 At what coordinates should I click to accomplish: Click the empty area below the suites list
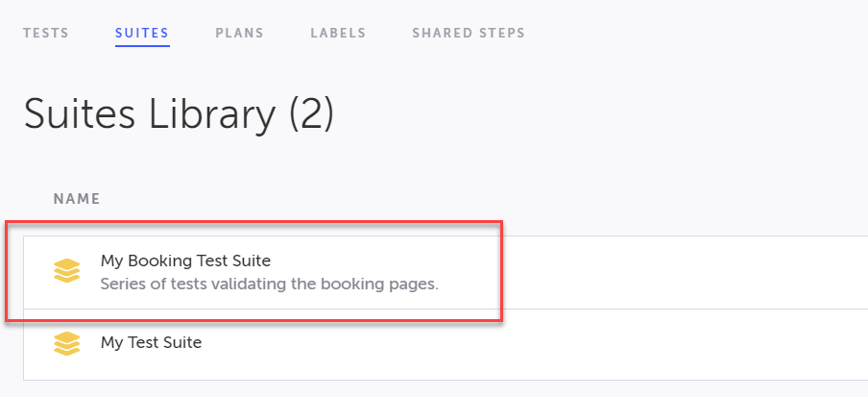tap(432, 388)
